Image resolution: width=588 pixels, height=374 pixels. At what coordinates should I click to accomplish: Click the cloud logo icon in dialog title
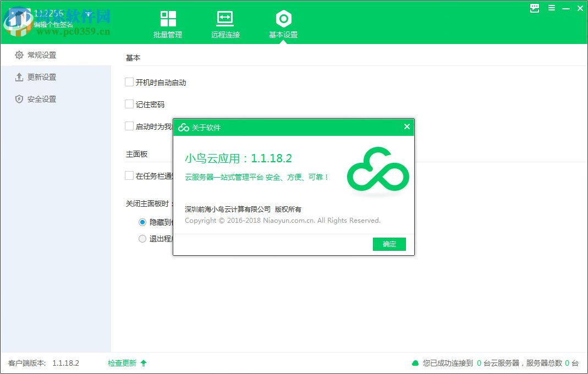(x=183, y=128)
